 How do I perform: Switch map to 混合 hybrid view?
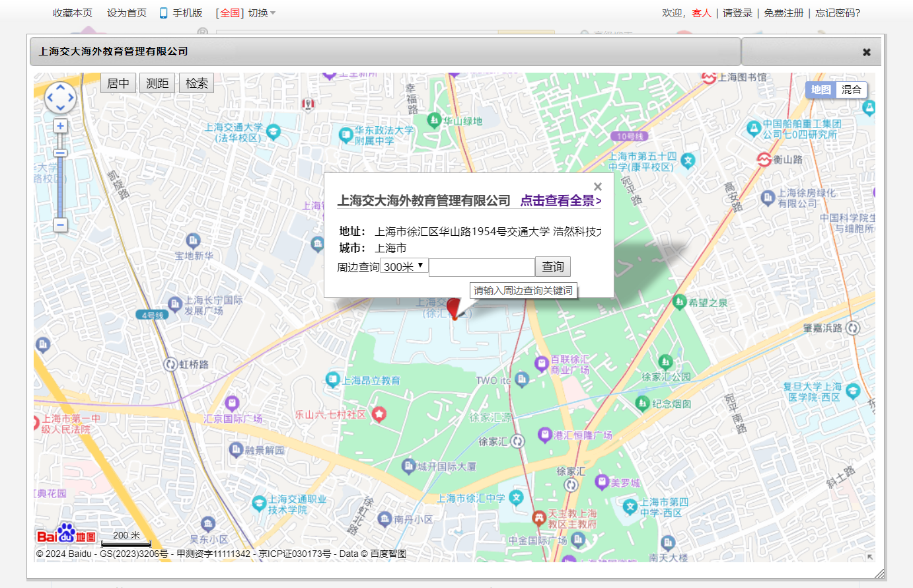click(851, 90)
